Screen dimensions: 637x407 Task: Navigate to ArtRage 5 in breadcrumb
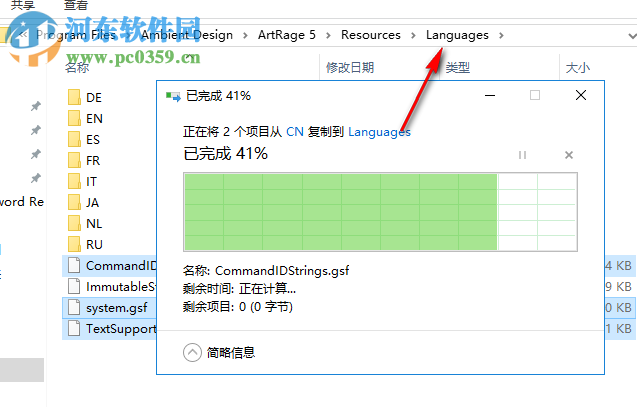[287, 35]
